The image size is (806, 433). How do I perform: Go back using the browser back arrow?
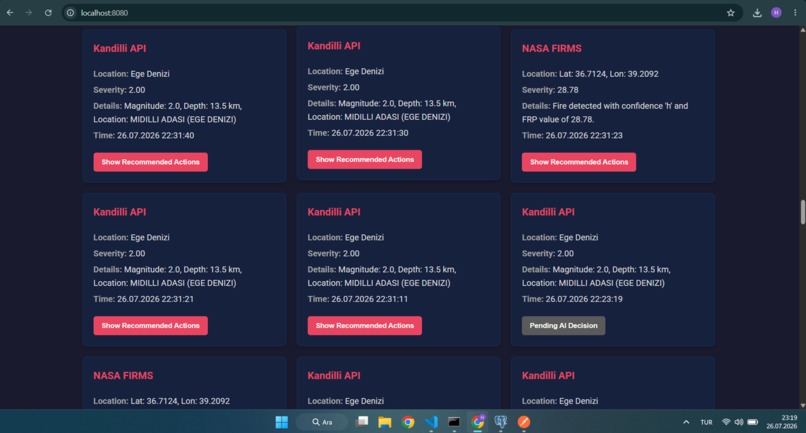click(x=10, y=13)
